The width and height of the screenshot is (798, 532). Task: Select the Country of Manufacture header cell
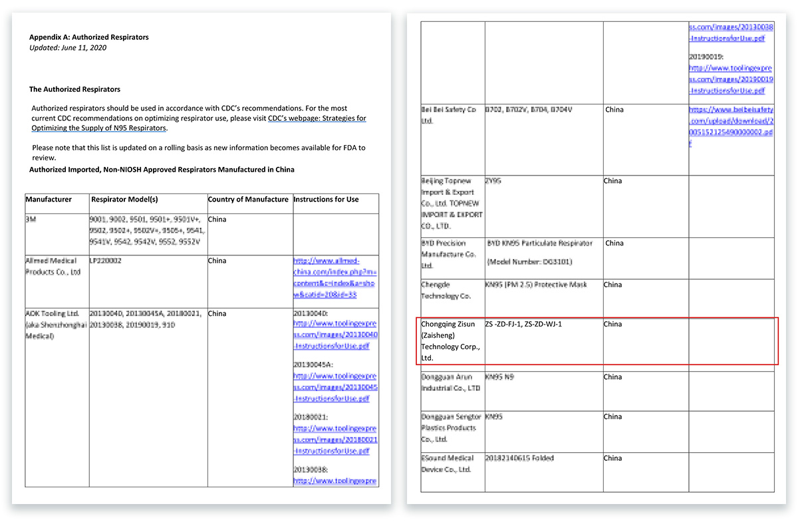tap(248, 199)
